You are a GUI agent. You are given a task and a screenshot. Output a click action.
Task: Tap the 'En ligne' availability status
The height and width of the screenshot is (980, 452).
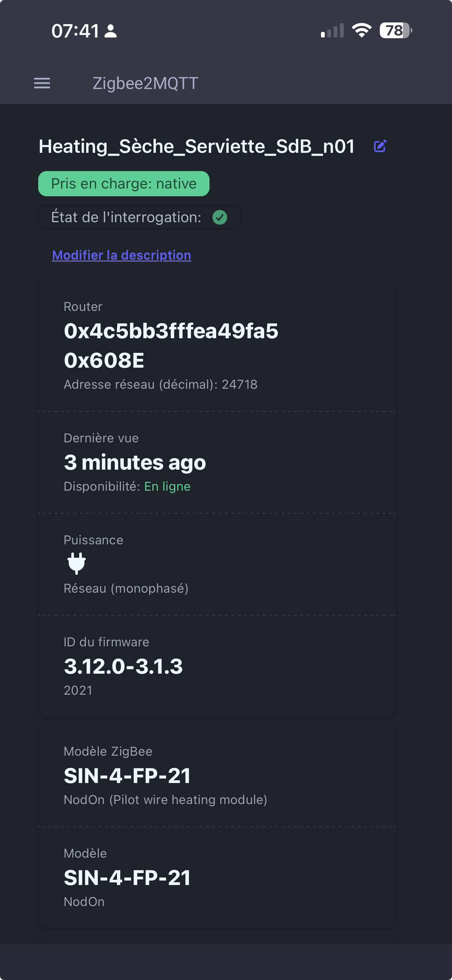coord(167,486)
